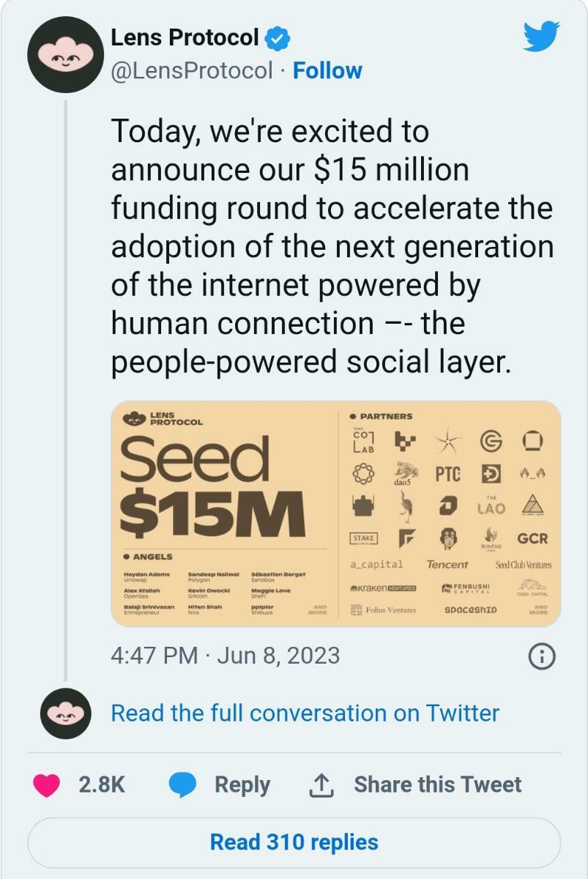Read the full conversation on Twitter
Viewport: 588px width, 879px height.
[305, 713]
